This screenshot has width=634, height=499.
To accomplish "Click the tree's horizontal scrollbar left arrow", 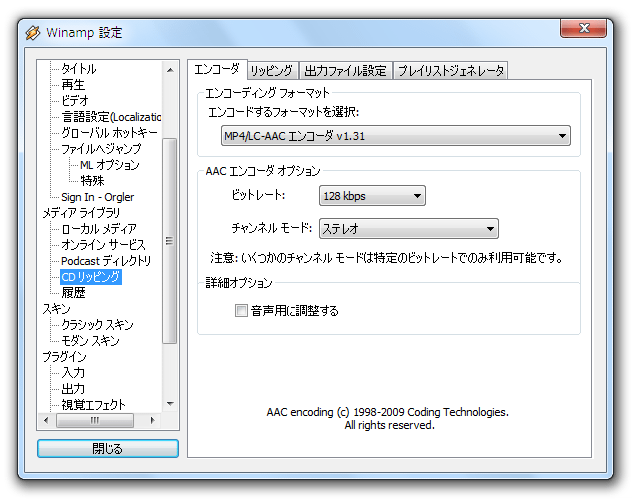I will coord(46,420).
